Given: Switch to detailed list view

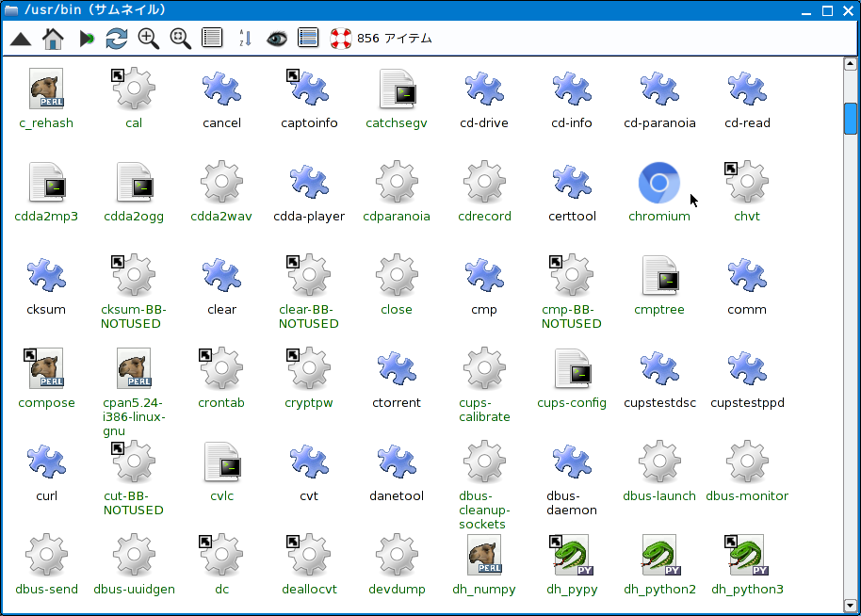Looking at the screenshot, I should (307, 38).
